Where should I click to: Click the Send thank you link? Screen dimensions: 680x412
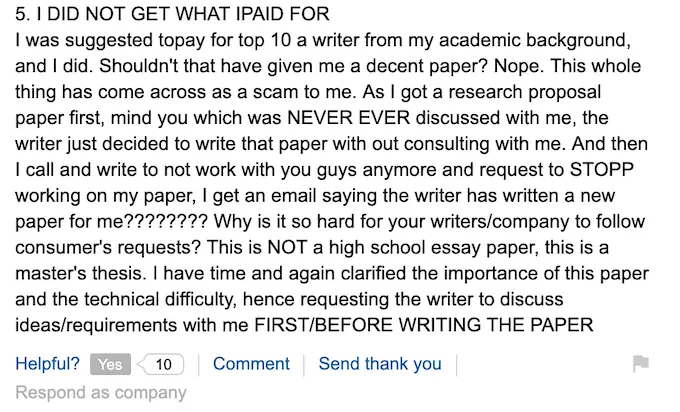[x=379, y=364]
